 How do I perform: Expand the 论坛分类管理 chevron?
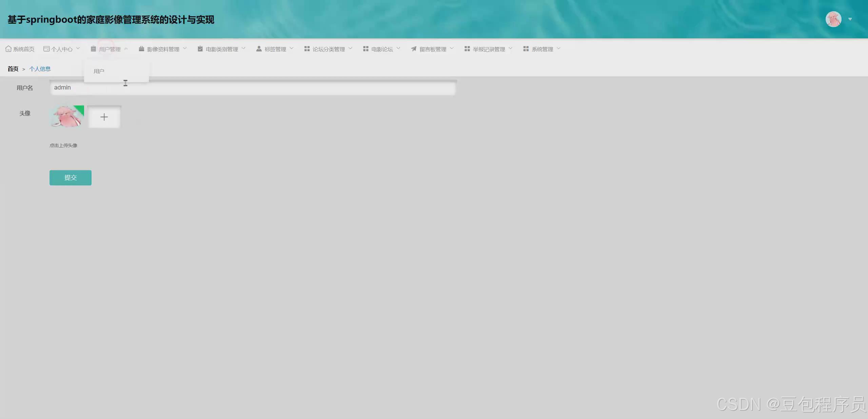tap(350, 48)
